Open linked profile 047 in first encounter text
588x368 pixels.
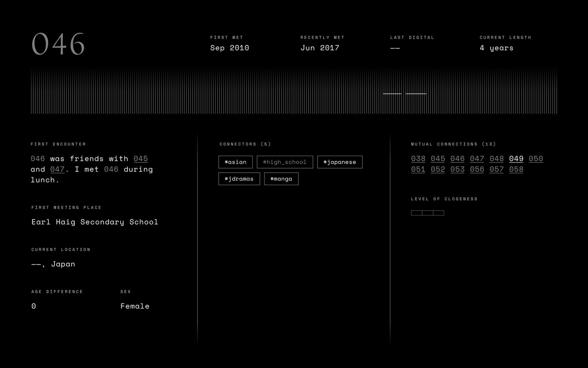(57, 169)
